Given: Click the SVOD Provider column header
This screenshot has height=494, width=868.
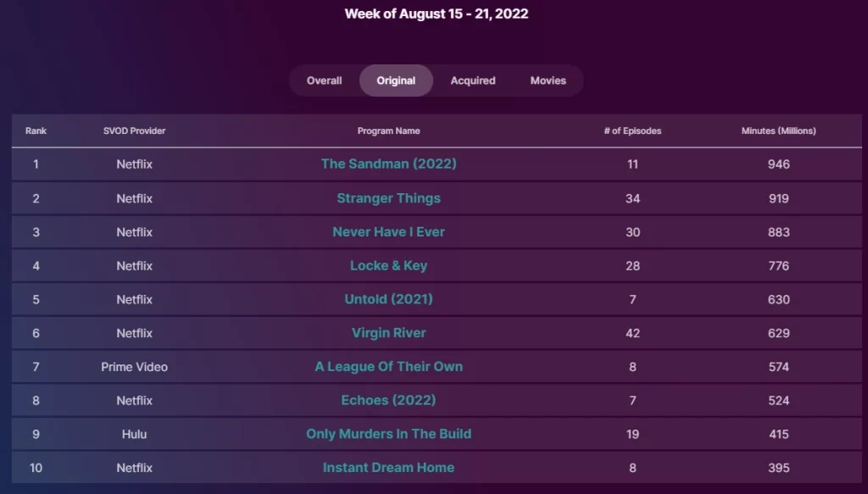Looking at the screenshot, I should coord(135,131).
